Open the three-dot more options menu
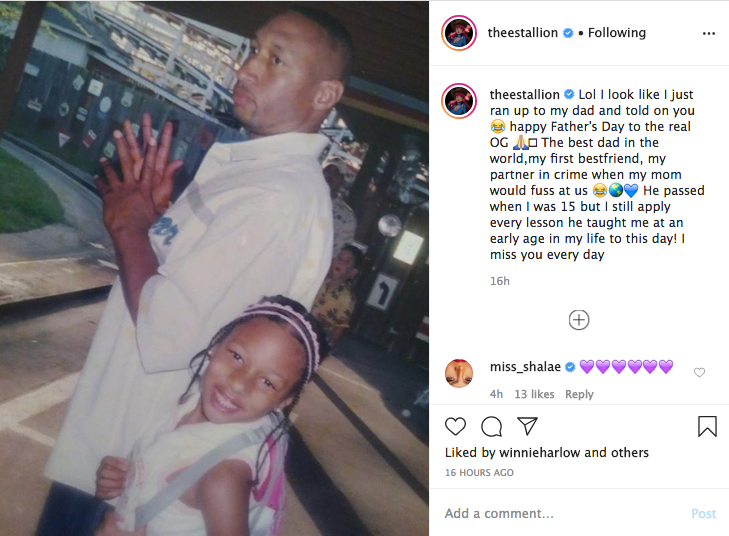 pyautogui.click(x=709, y=33)
